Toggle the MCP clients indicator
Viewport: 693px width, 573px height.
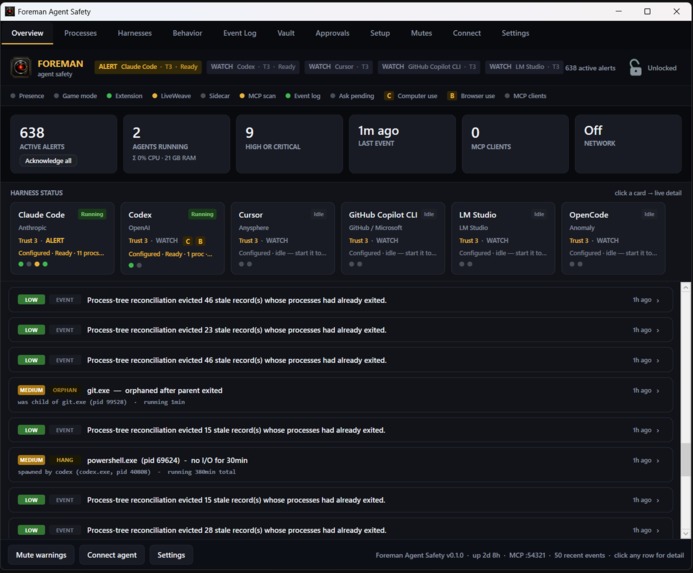pos(525,96)
